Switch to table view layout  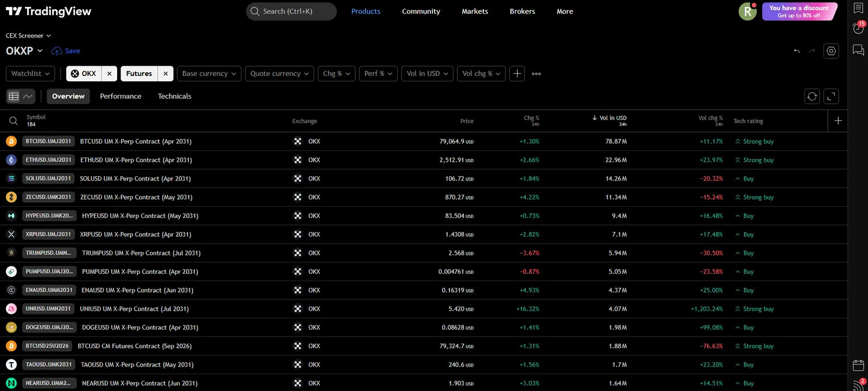14,97
